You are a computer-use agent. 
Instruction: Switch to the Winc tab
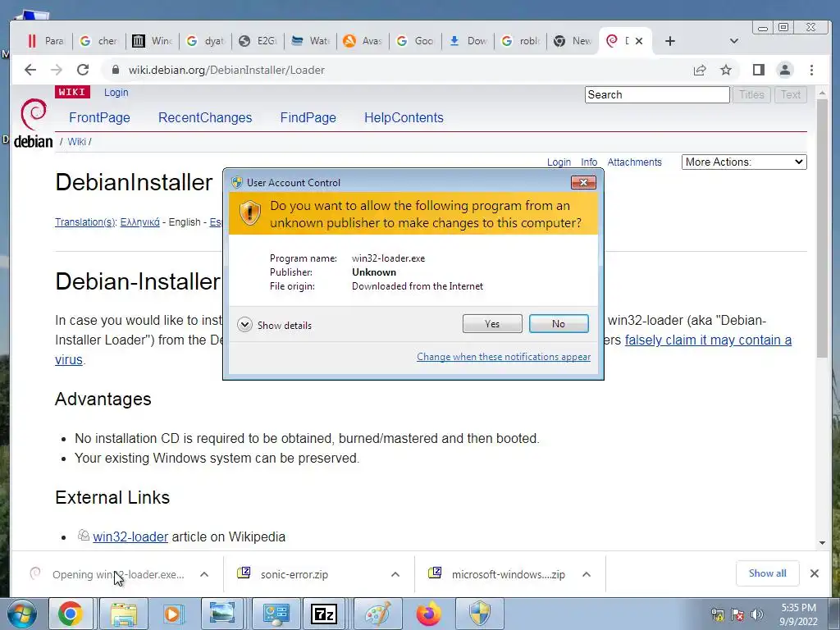[152, 41]
